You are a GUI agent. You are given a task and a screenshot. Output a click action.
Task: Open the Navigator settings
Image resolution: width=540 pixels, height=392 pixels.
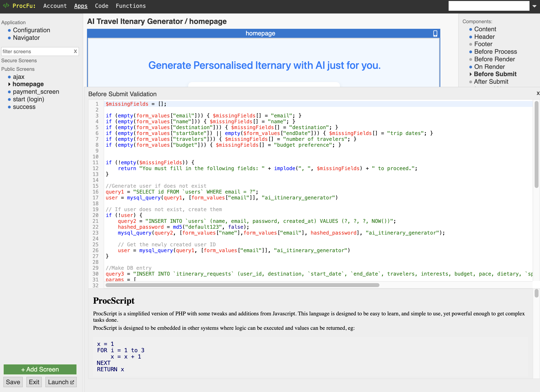[x=26, y=38]
